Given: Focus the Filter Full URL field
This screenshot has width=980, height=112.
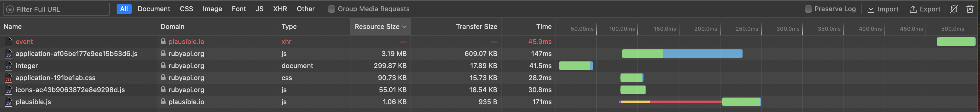Looking at the screenshot, I should [56, 9].
